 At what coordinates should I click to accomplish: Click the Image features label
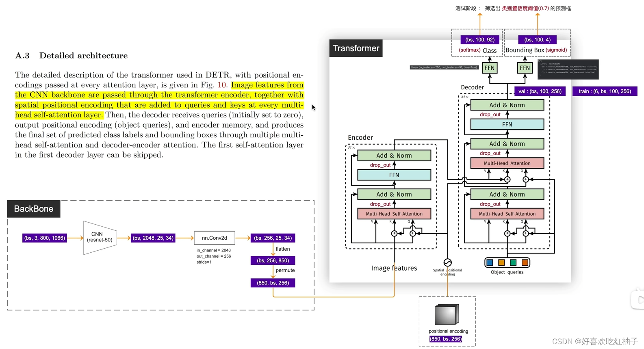(394, 268)
